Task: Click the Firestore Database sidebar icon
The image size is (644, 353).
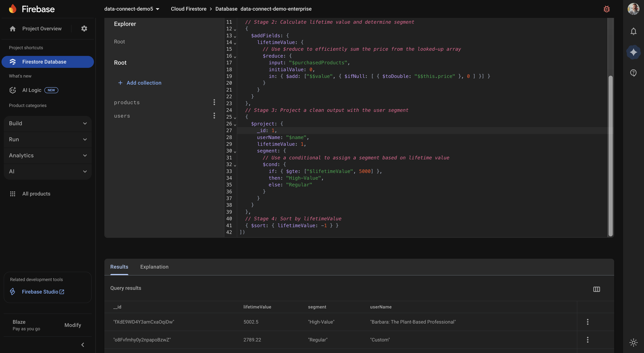Action: pos(13,62)
